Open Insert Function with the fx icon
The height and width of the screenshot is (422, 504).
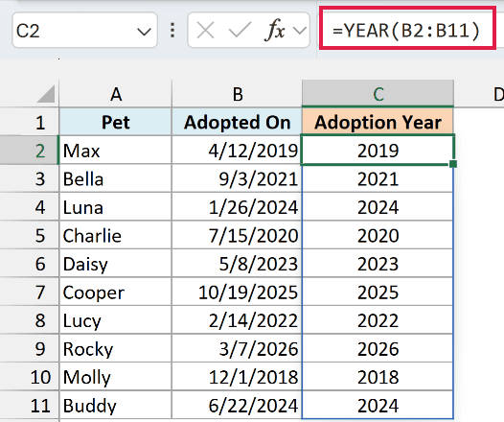(274, 30)
